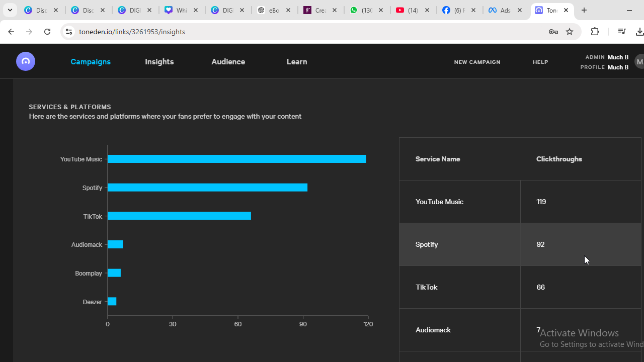This screenshot has height=362, width=644.
Task: Click the Boomplay label on chart axis
Action: pos(89,274)
